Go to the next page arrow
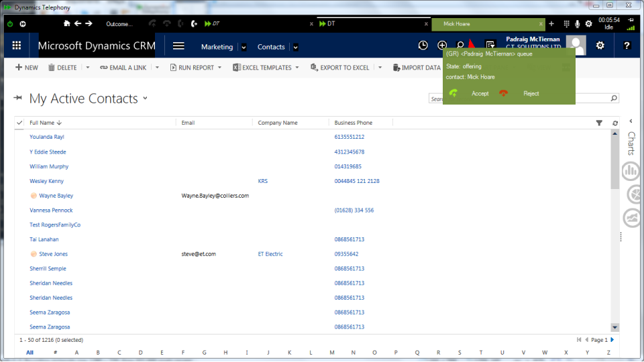The image size is (644, 362). point(612,340)
